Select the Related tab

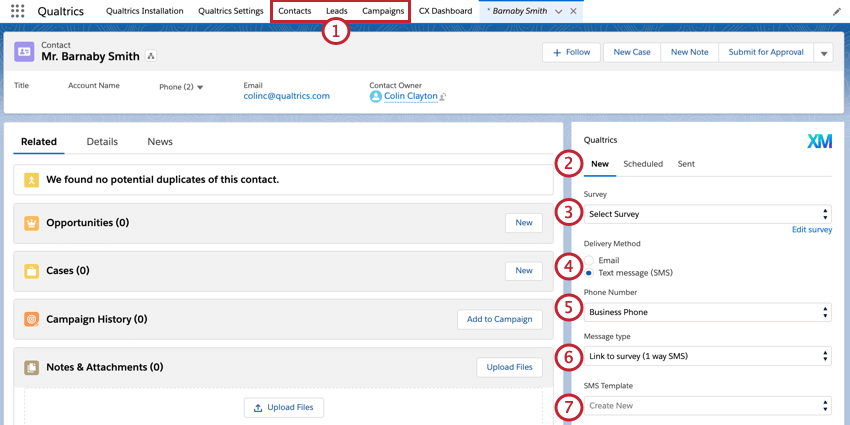click(39, 141)
